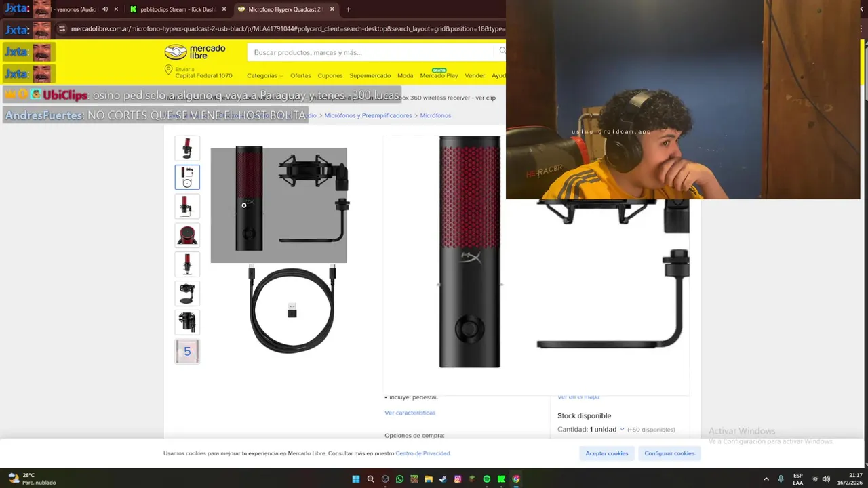Open File Explorer from the taskbar
Screen dimensions: 868x488
point(429,479)
